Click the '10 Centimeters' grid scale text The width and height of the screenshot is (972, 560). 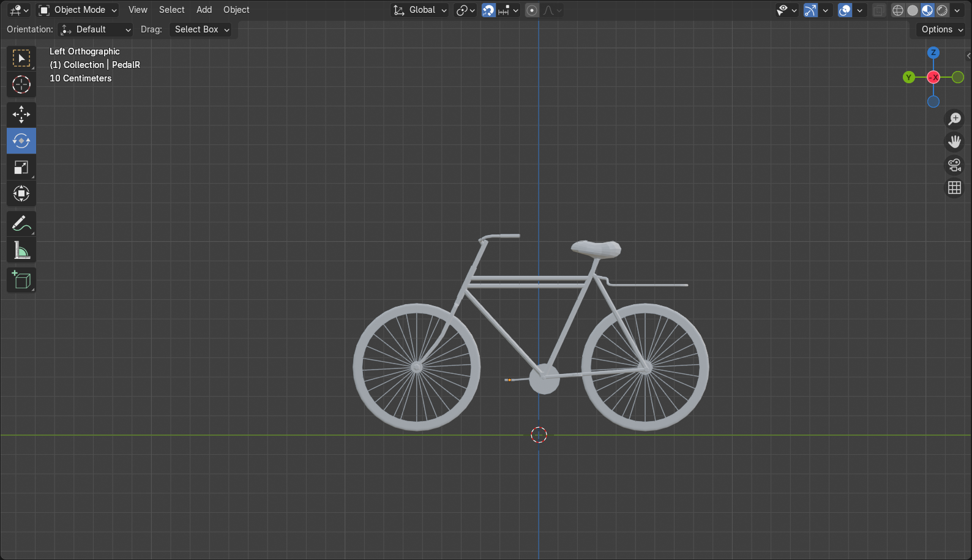point(81,78)
